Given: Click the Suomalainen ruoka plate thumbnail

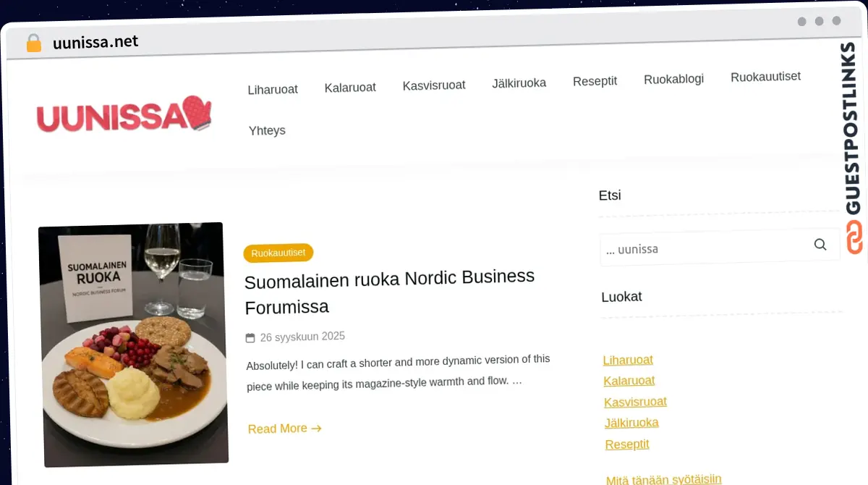Looking at the screenshot, I should coord(133,344).
